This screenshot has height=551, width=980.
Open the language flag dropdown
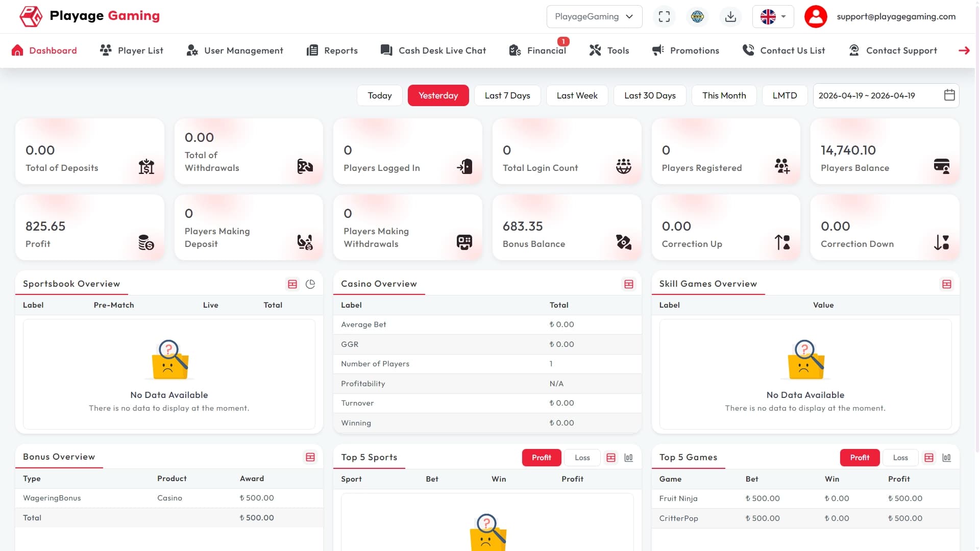(773, 16)
